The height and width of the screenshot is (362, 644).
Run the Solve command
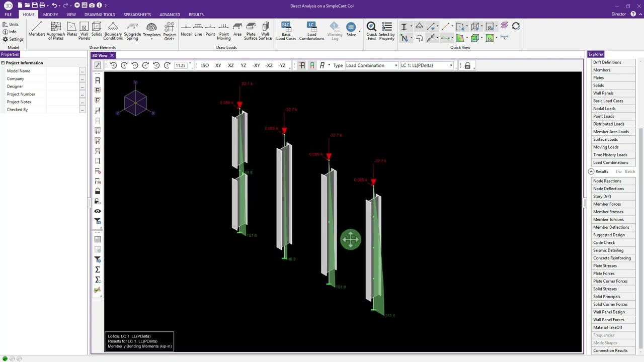coord(351,29)
